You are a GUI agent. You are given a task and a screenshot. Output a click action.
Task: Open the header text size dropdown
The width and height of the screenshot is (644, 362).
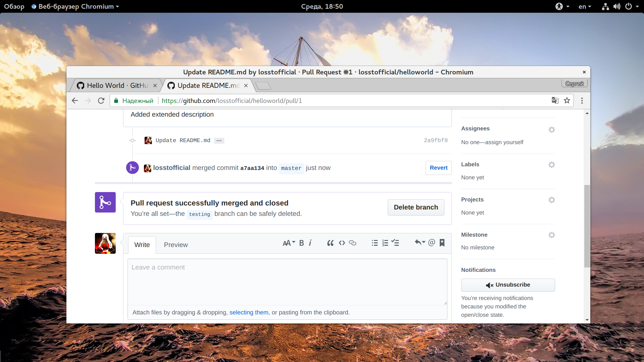[x=289, y=243]
